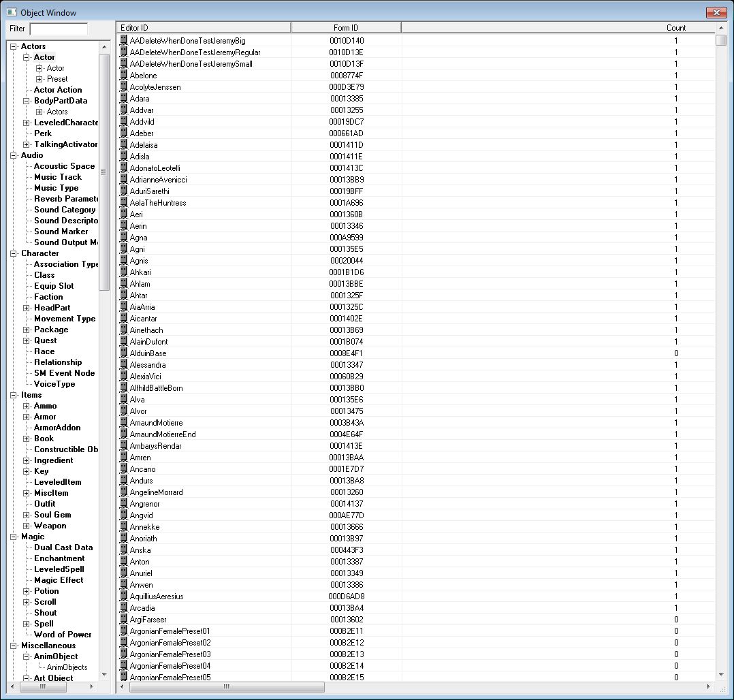Collapse the AnimObject node

tap(27, 657)
